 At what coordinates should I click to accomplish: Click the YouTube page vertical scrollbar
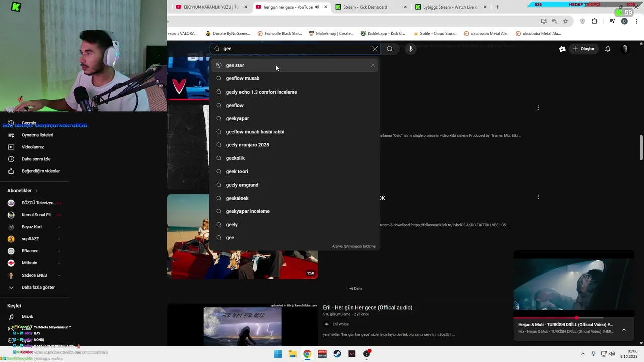641,148
